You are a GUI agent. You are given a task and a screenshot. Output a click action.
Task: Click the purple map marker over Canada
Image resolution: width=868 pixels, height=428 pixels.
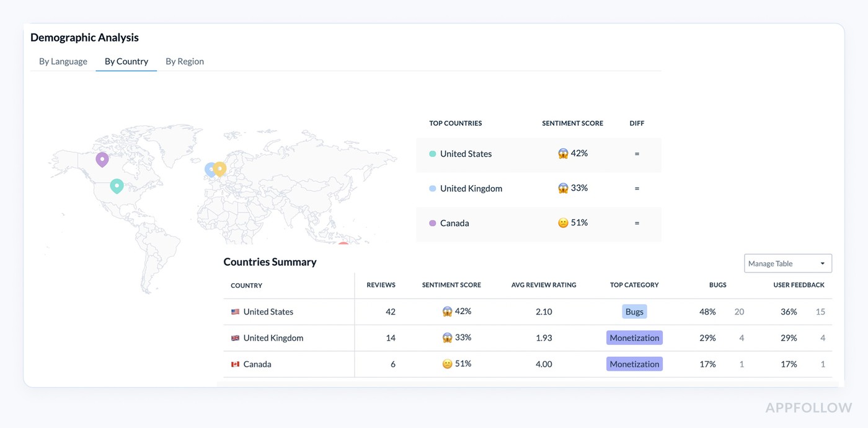102,159
